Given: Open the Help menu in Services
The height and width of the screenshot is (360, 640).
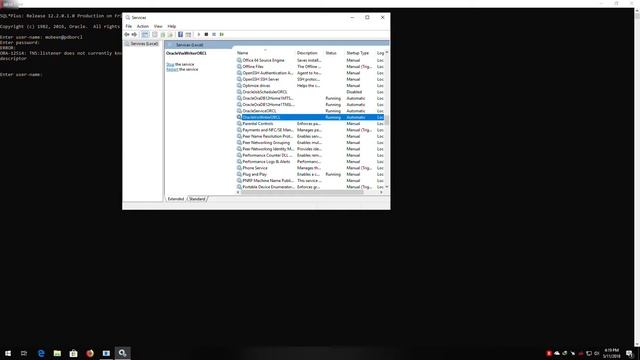Looking at the screenshot, I should [x=172, y=26].
